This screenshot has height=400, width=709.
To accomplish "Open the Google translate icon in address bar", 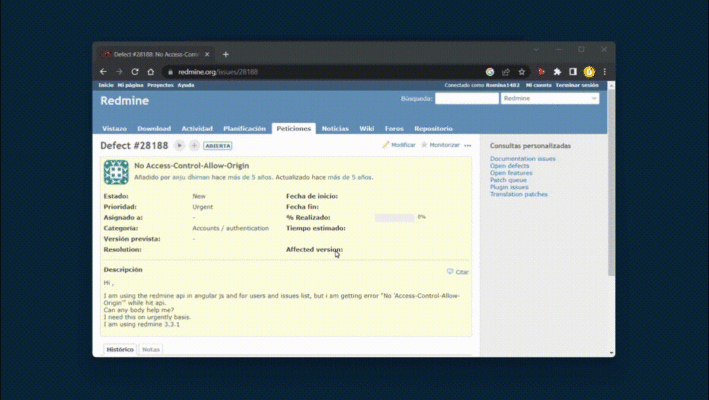I will pyautogui.click(x=490, y=72).
